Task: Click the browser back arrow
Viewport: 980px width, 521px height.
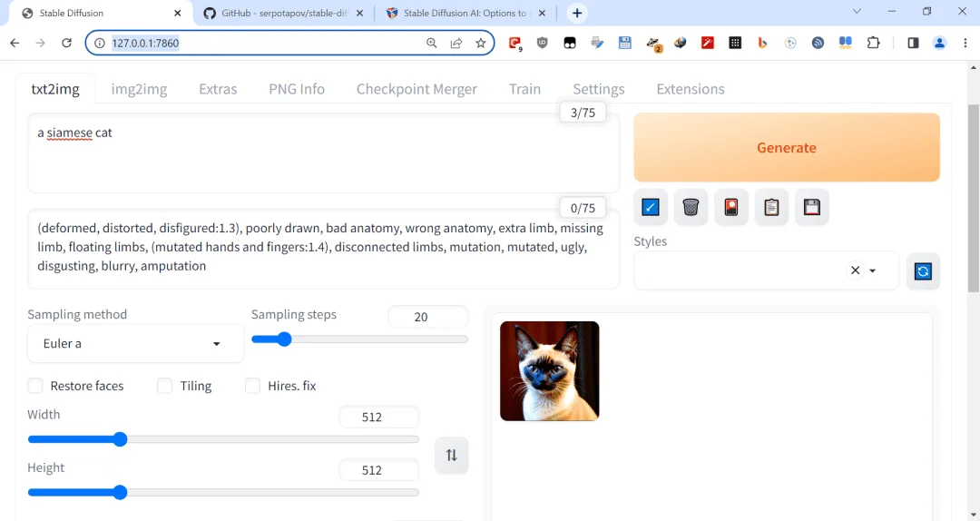Action: pos(15,44)
